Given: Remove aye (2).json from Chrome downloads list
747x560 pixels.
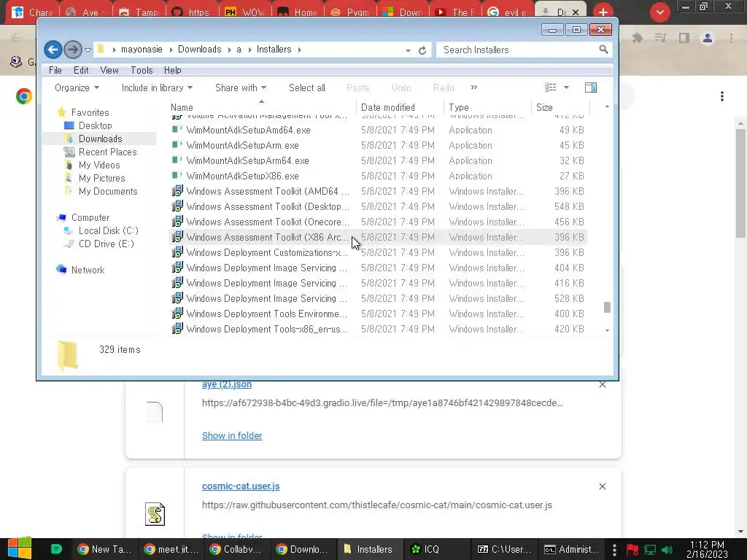Looking at the screenshot, I should [x=603, y=384].
